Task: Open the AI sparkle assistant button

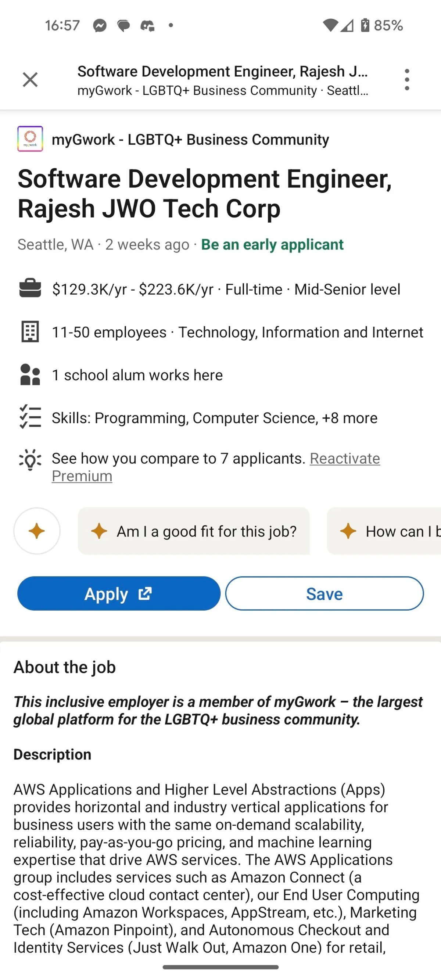Action: tap(37, 531)
